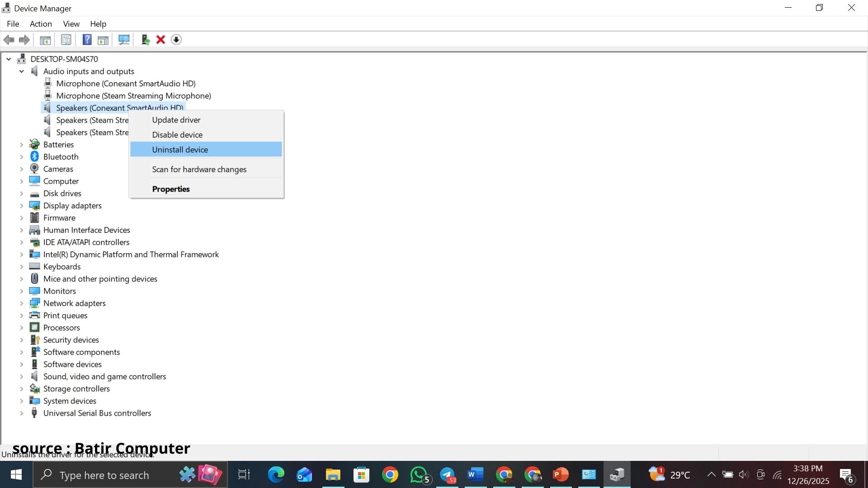868x488 pixels.
Task: Select Intel(R) Dynamic Platform and Thermal Framework
Action: (x=131, y=254)
